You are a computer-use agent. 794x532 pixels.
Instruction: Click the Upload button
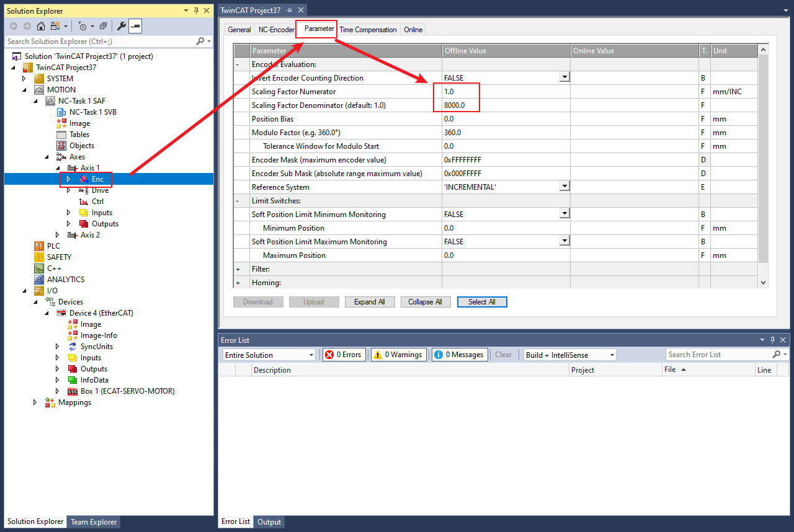click(x=314, y=302)
